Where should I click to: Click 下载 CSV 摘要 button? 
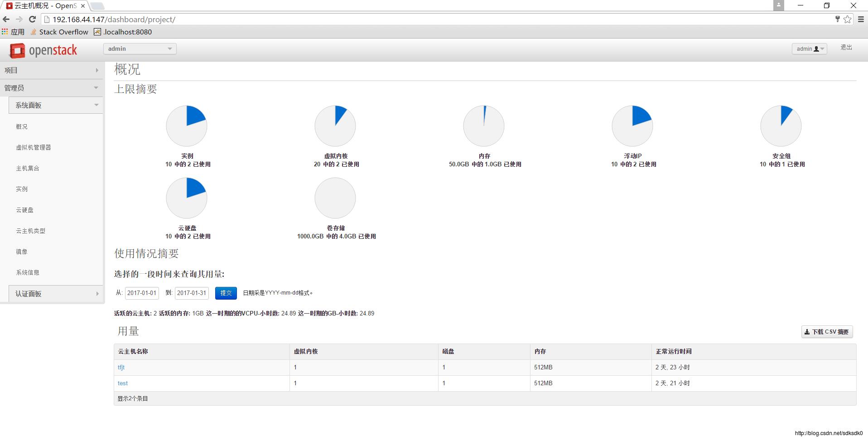tap(827, 332)
